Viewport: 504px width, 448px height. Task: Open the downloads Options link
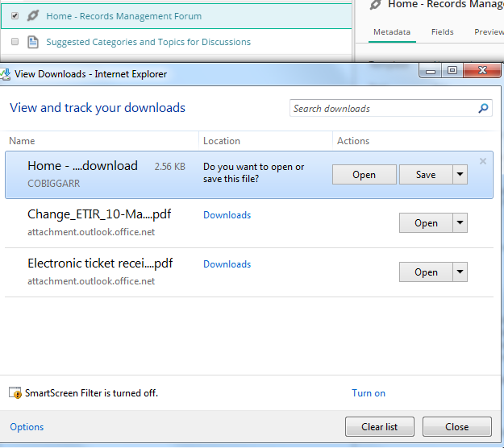click(27, 427)
